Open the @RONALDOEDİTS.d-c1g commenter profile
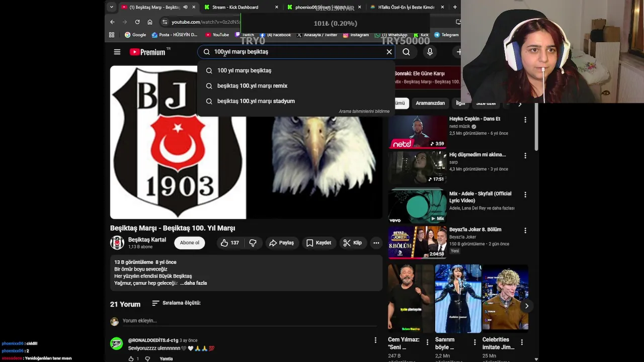 (153, 340)
